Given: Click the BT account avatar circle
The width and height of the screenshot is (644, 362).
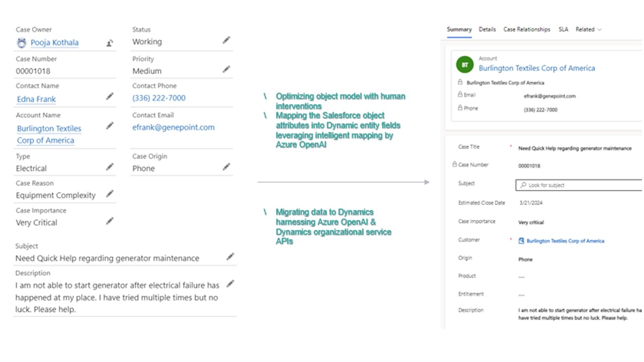Looking at the screenshot, I should 465,65.
